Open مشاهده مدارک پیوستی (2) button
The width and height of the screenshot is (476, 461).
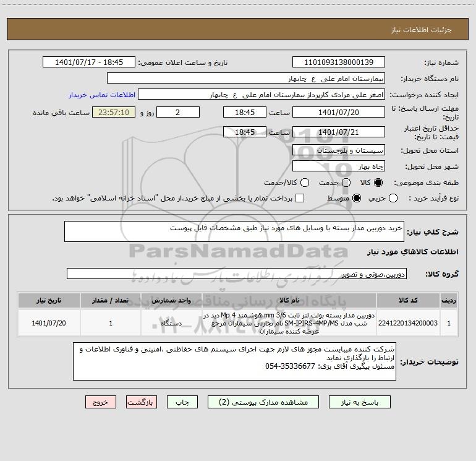click(x=263, y=402)
